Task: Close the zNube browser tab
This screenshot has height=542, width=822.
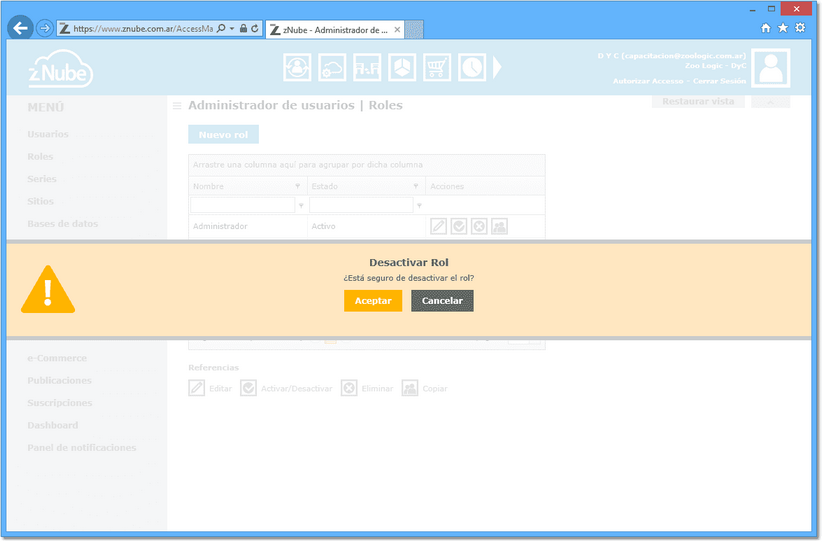Action: (397, 30)
